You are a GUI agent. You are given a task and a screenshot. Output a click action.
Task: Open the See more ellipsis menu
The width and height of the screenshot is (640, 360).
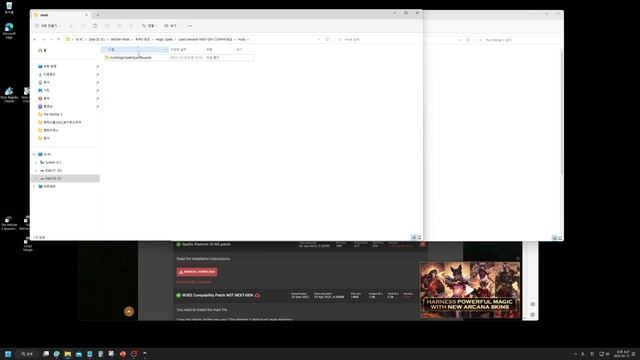tap(190, 26)
